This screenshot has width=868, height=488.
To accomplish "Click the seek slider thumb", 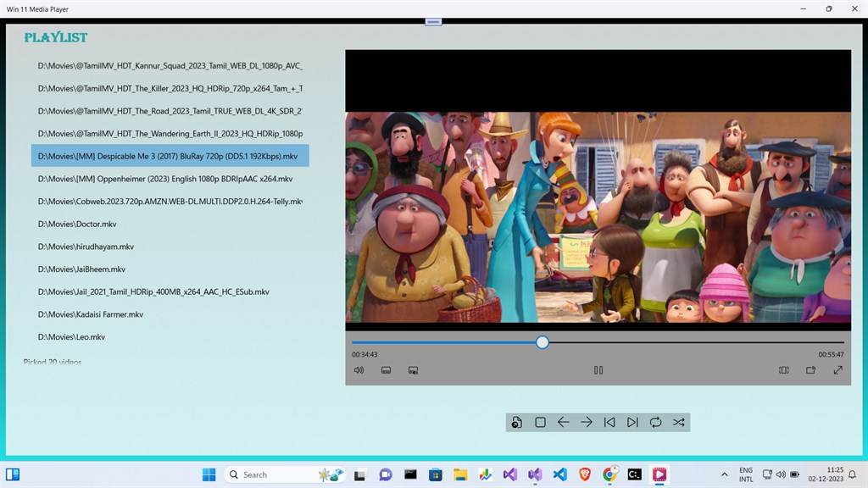I will click(542, 342).
